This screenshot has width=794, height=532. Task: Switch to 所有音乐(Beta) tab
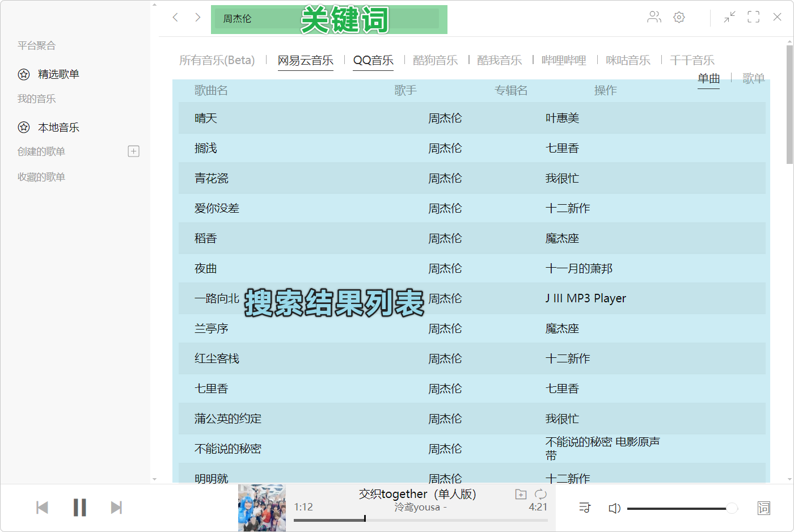(217, 60)
